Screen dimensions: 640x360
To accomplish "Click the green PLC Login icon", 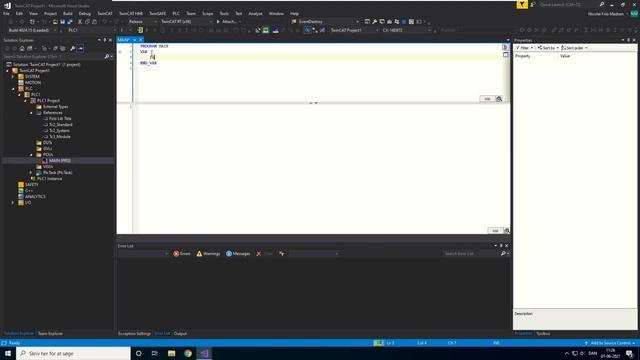I will [140, 30].
